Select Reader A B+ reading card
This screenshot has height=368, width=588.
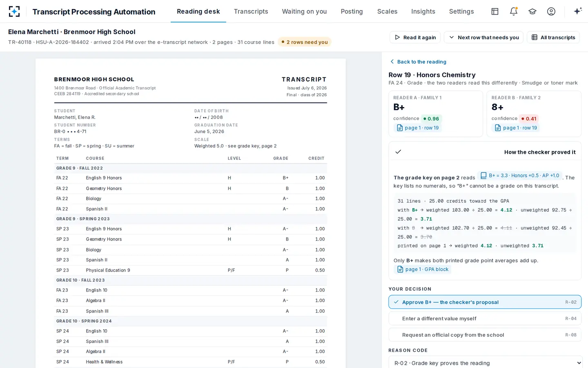point(436,114)
